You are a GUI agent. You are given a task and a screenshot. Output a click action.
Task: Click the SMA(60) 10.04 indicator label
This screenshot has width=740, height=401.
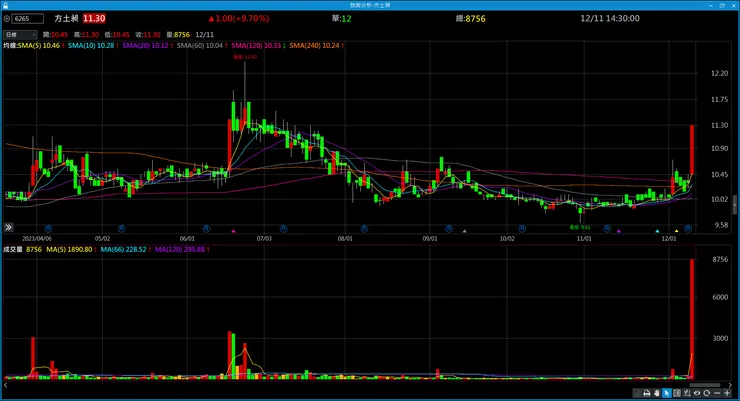tap(202, 46)
